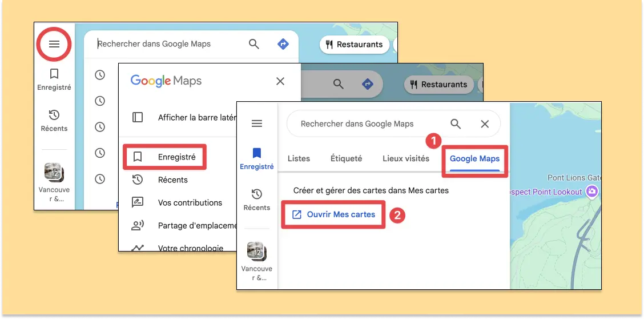Click the search magnifier in back window

(x=254, y=44)
